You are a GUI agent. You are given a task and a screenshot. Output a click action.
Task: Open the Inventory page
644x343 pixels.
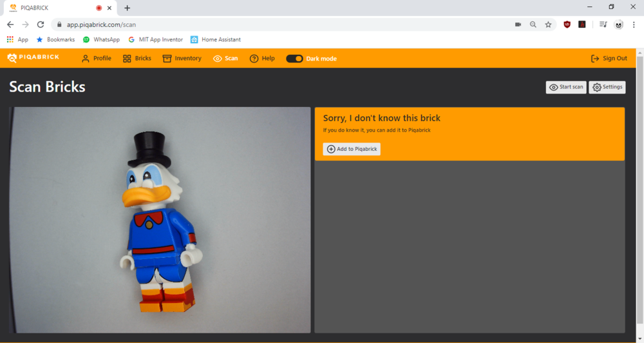click(182, 59)
